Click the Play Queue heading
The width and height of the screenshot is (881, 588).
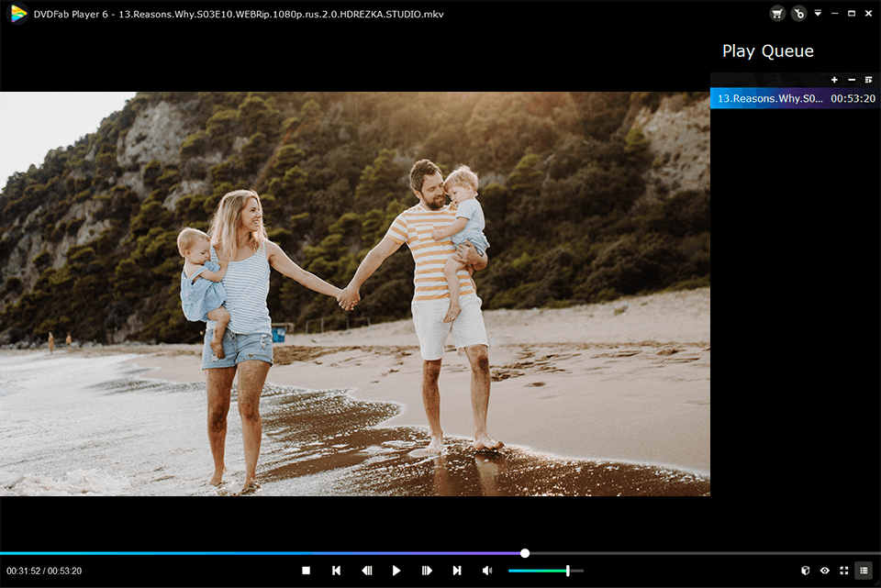(768, 50)
